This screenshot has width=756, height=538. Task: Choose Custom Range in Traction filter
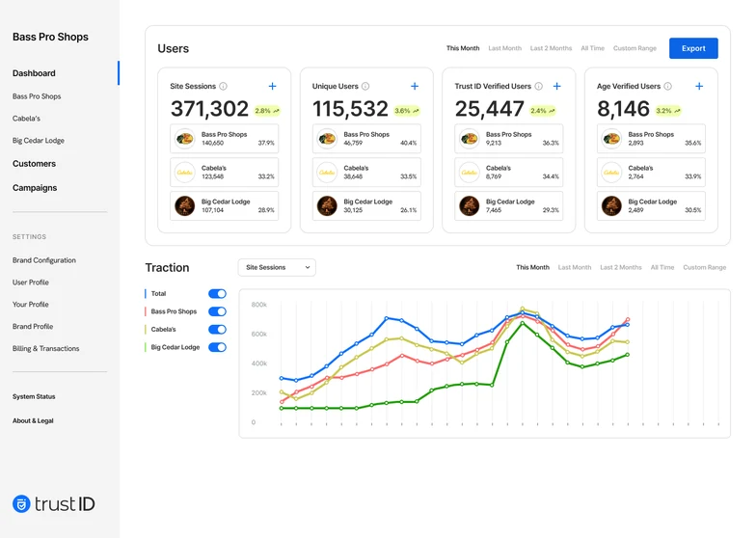tap(704, 267)
